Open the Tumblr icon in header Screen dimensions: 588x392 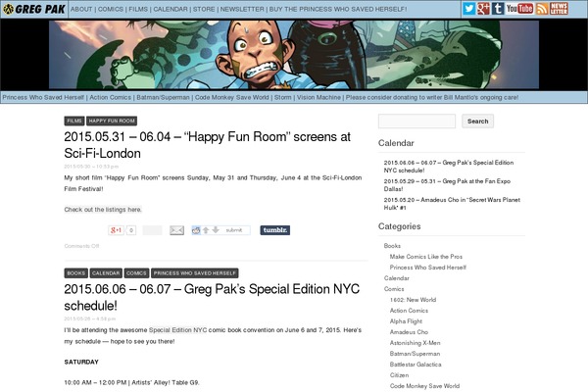coord(498,8)
